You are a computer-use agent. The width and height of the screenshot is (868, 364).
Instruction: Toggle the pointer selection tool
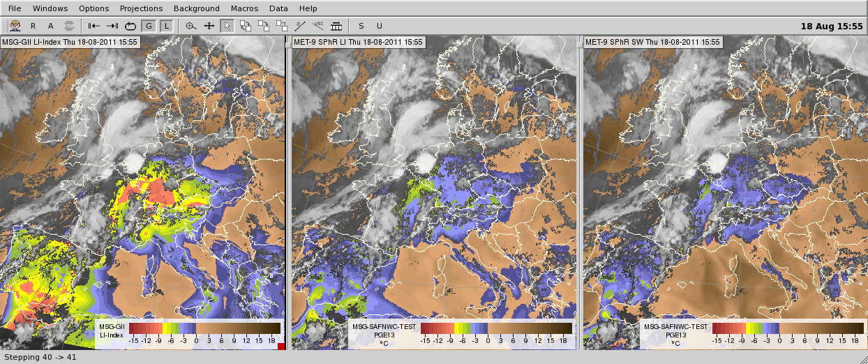click(x=227, y=26)
